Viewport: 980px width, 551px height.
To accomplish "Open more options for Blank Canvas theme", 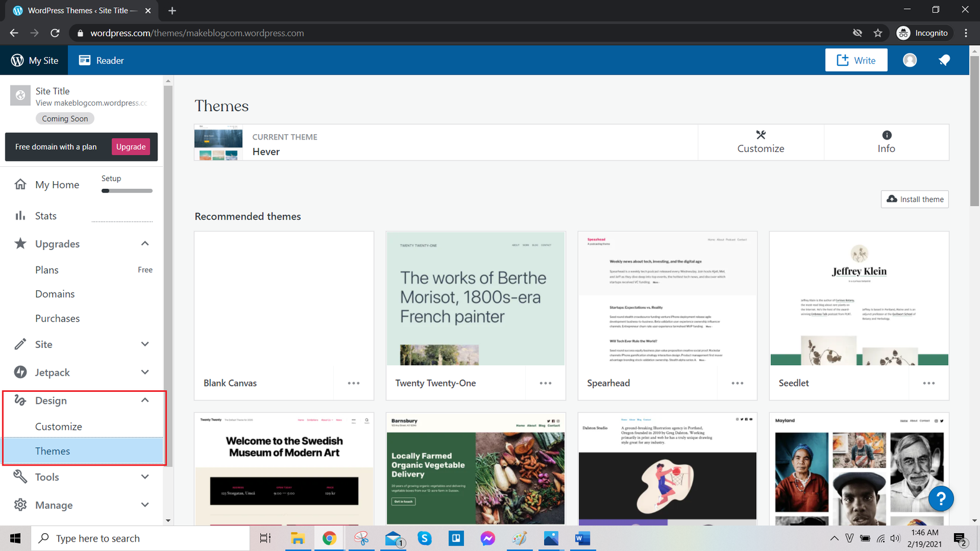I will tap(353, 383).
